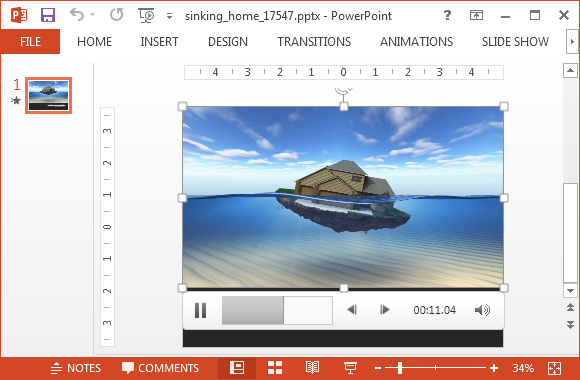The image size is (580, 380).
Task: Open Ribbon Display Options
Action: click(x=476, y=15)
